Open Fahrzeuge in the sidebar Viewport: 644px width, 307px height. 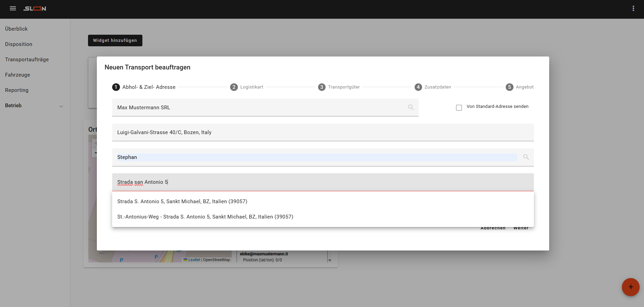click(x=18, y=75)
